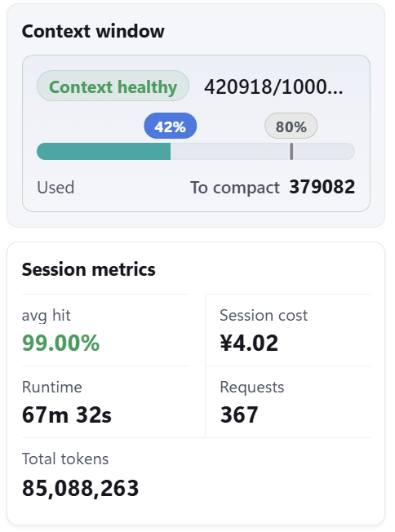Select the 379082 tokens-to-compact value
This screenshot has height=532, width=395.
[322, 187]
